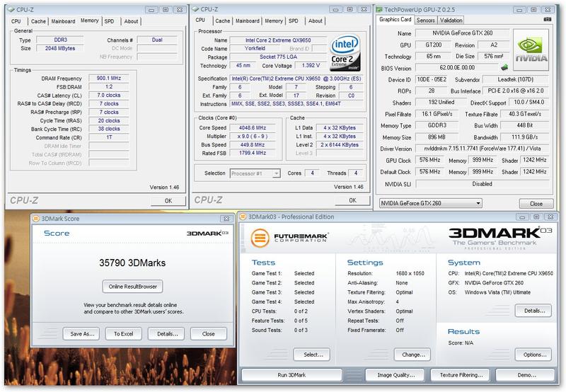This screenshot has width=566, height=392.
Task: Click the GPU-Z title bar icon
Action: (379, 10)
